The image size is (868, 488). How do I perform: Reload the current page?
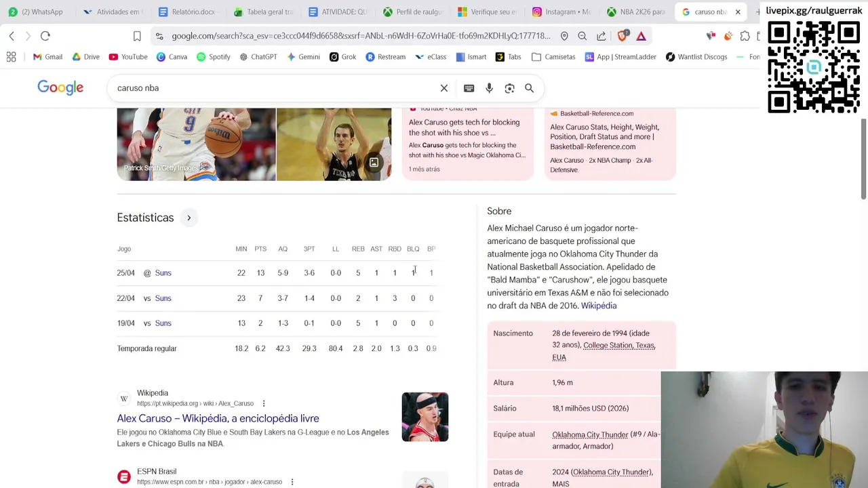pyautogui.click(x=45, y=36)
